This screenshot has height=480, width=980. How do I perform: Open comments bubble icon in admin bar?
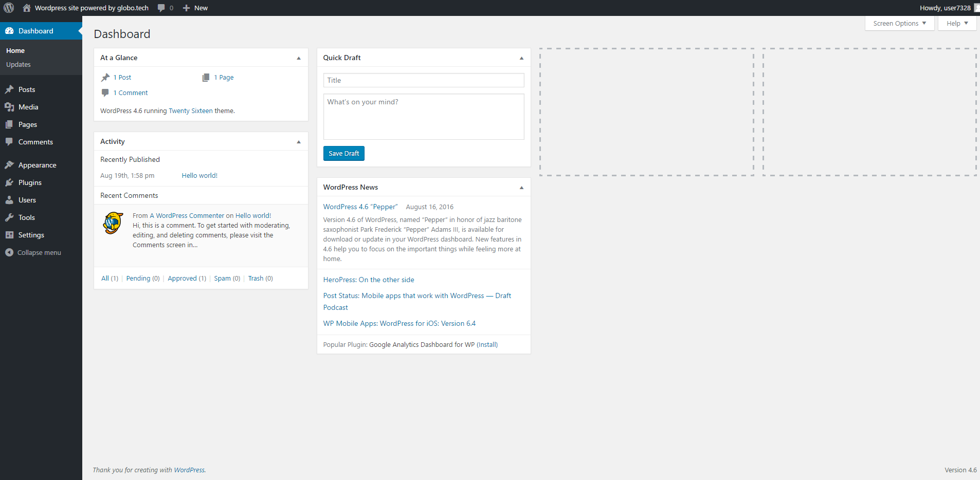(x=161, y=8)
